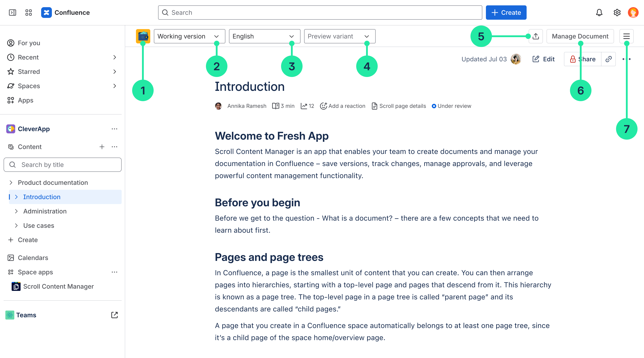Click the Scroll page details document icon
Viewport: 644px width, 358px height.
374,106
